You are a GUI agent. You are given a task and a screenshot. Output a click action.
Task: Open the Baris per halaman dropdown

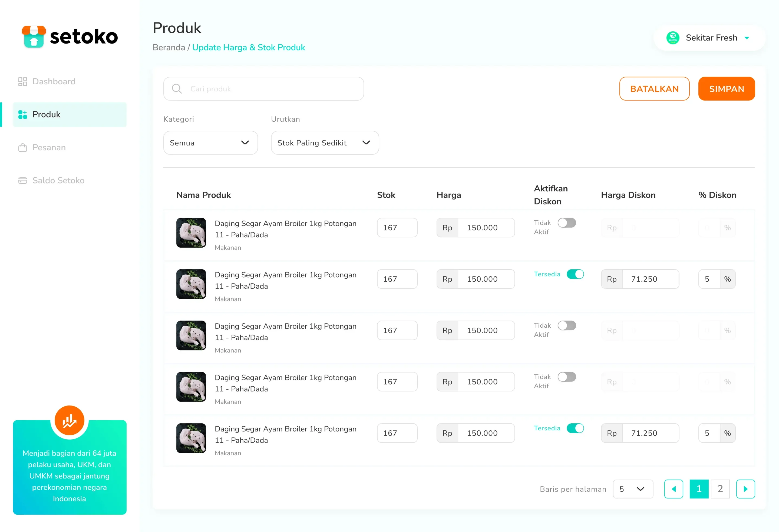(632, 489)
